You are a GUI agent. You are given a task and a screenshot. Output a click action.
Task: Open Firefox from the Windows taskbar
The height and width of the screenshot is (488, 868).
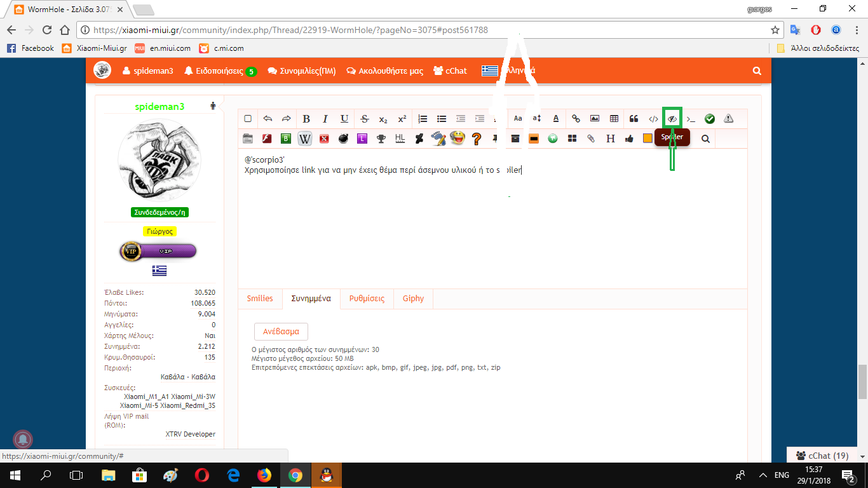[264, 475]
